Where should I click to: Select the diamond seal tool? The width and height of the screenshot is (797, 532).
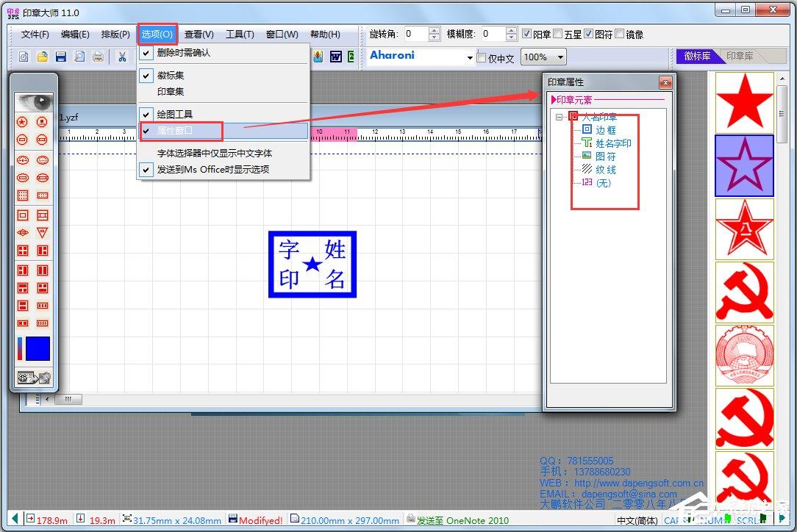(22, 233)
